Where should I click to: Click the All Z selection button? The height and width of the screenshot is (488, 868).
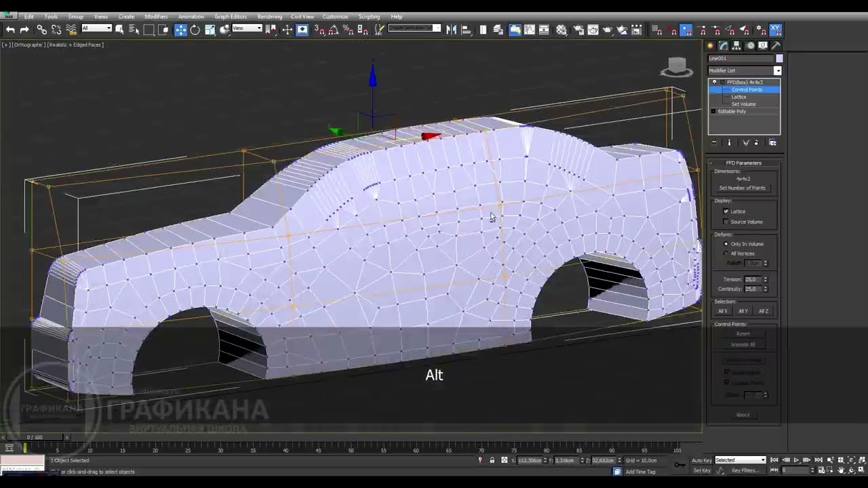point(764,311)
